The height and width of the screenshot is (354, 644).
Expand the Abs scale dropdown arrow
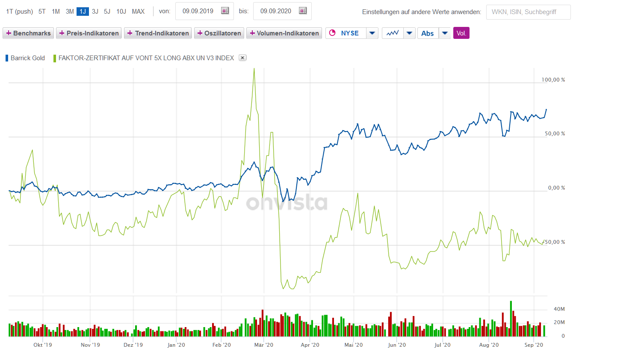(x=445, y=33)
